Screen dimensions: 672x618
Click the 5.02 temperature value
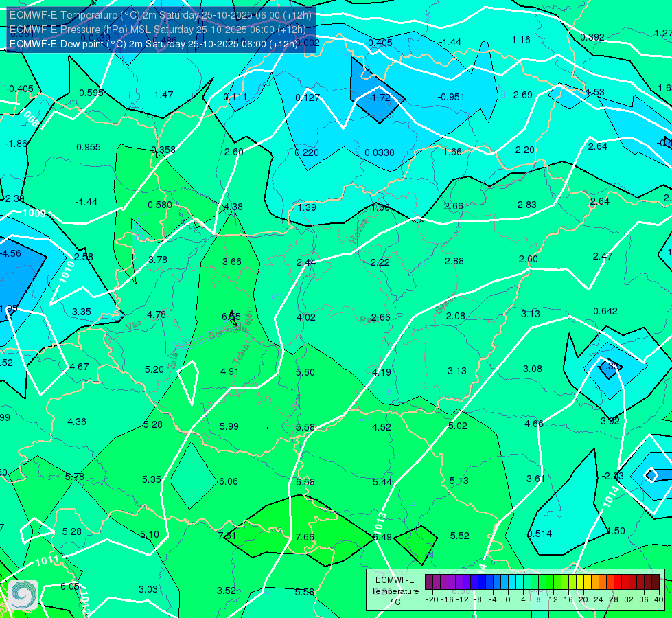coord(458,426)
